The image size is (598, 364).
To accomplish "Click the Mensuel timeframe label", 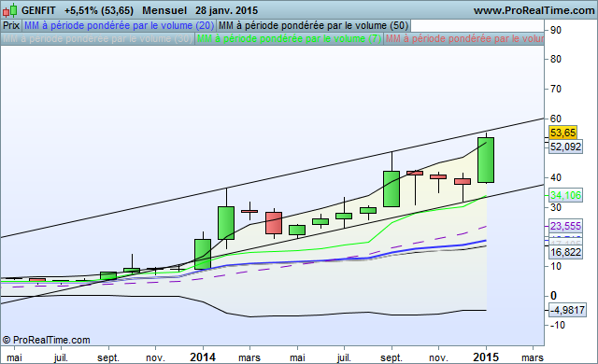I will (164, 10).
